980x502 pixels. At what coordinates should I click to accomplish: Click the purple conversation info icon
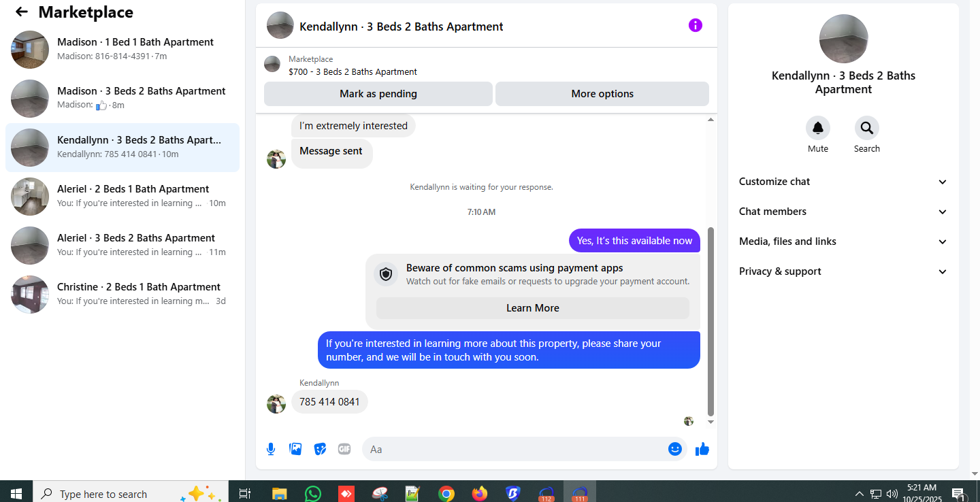[x=695, y=25]
